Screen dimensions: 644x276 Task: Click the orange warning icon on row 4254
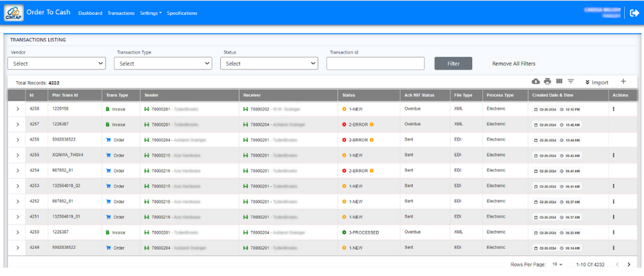[x=372, y=171]
